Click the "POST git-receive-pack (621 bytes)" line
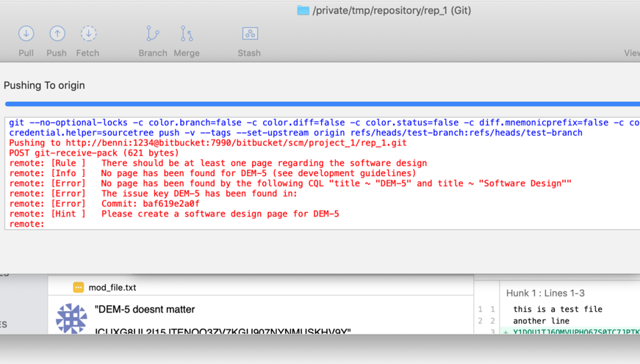640x364 pixels. [94, 153]
